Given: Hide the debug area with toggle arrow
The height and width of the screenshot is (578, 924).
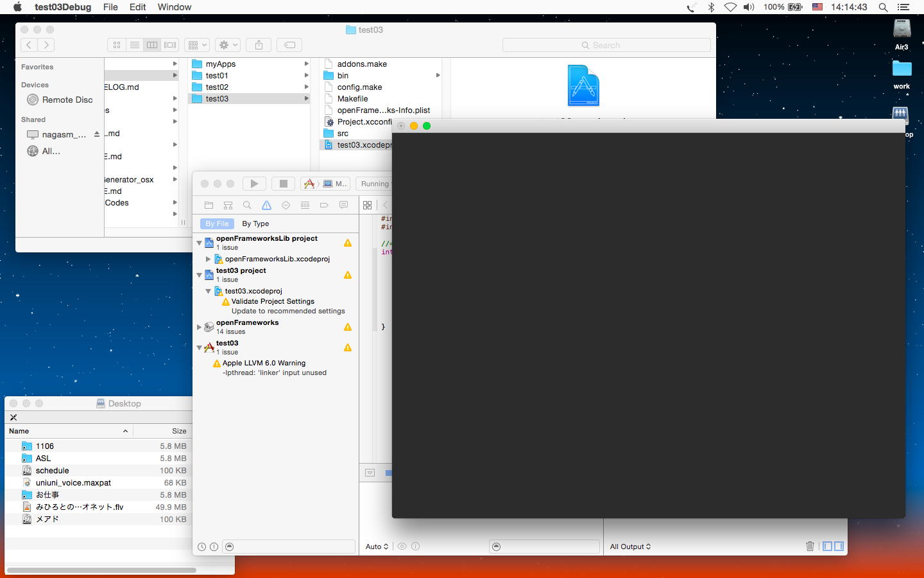Looking at the screenshot, I should [370, 473].
